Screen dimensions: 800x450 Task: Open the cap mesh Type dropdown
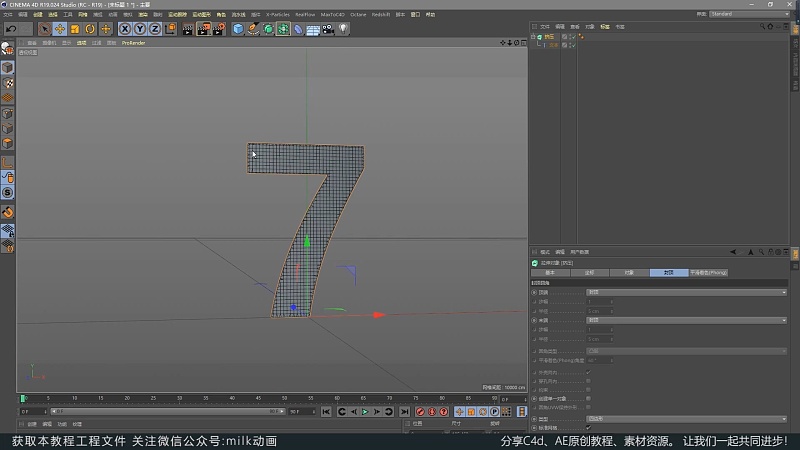(686, 419)
